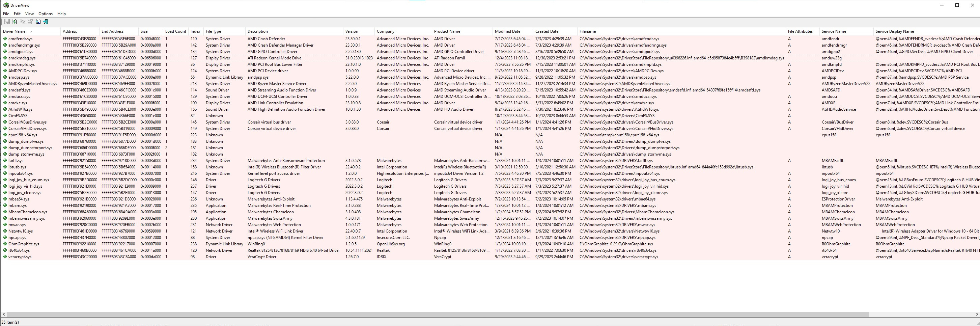This screenshot has height=326, width=980.
Task: Open the View menu
Action: (x=29, y=14)
